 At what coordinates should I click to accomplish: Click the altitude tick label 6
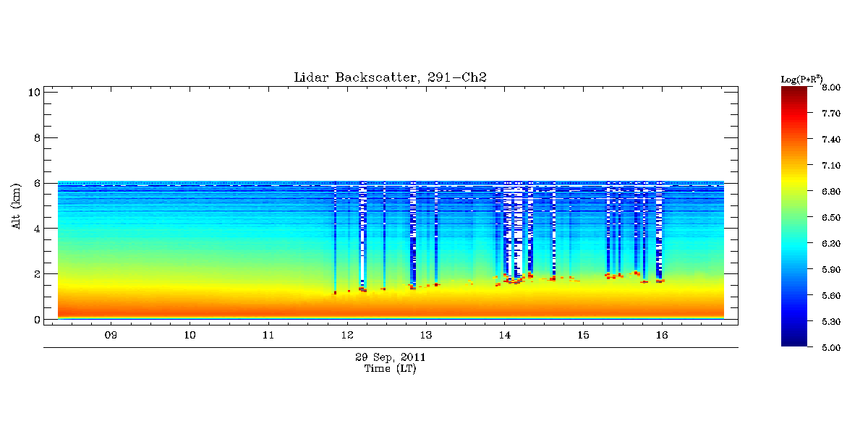36,183
